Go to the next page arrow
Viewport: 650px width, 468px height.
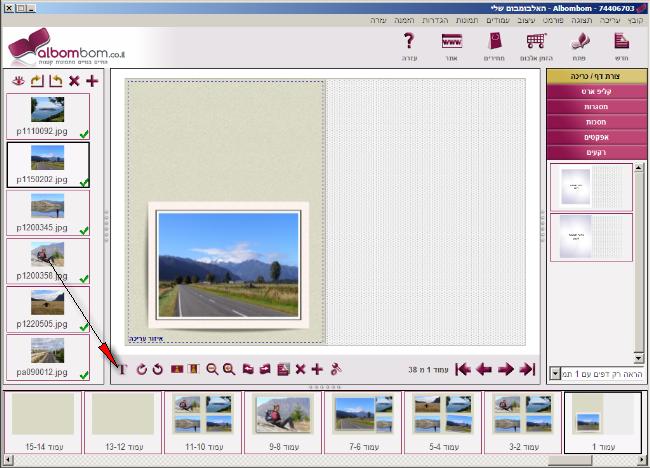484,369
